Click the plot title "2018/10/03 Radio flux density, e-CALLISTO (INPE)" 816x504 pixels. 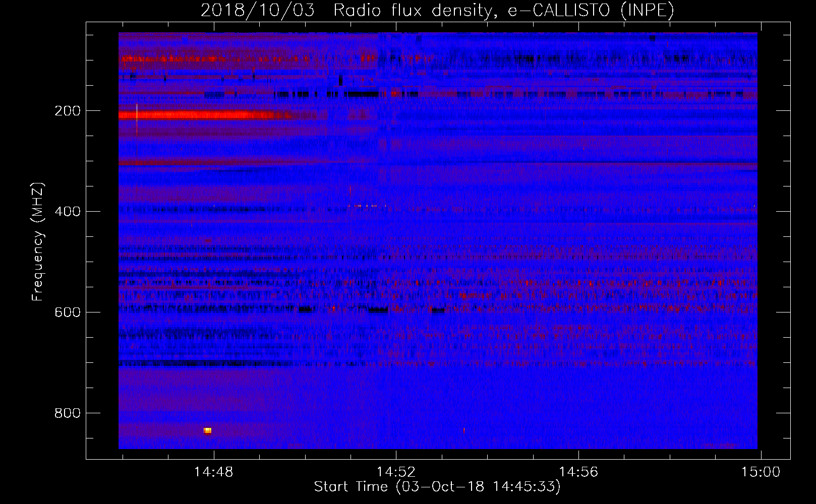[437, 10]
